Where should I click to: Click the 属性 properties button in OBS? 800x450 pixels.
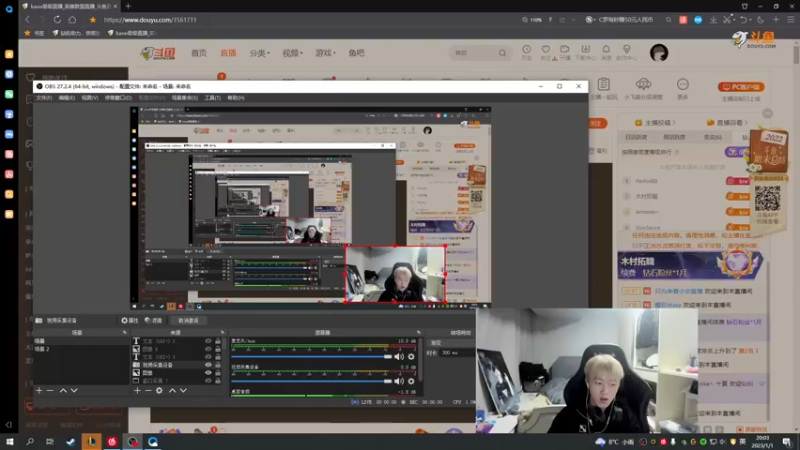[x=130, y=320]
